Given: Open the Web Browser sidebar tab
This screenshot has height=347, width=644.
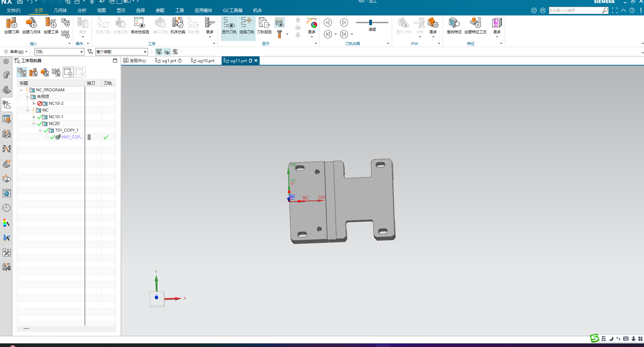Looking at the screenshot, I should 6,193.
